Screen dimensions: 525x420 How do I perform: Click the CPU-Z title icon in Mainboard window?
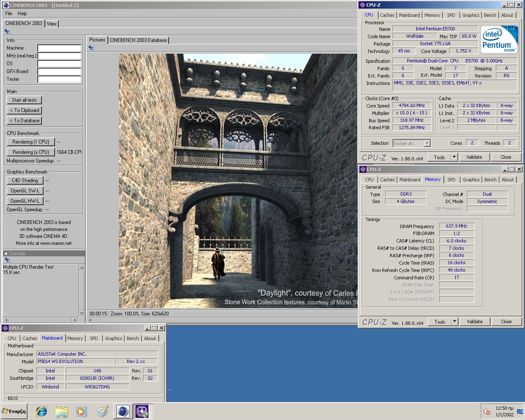point(5,328)
